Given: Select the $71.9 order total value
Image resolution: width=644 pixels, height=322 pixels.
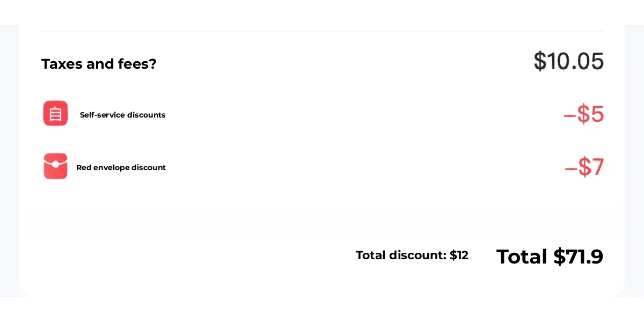Looking at the screenshot, I should pos(579,257).
